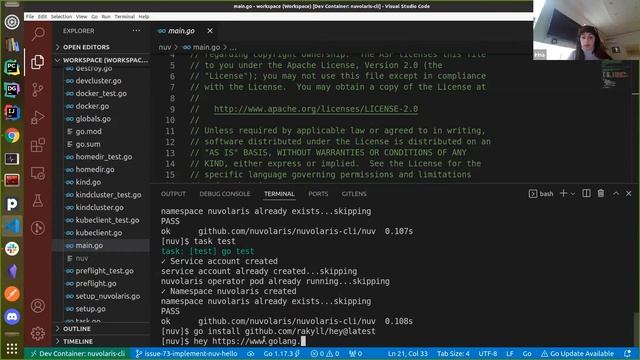This screenshot has height=360, width=640.
Task: Launch Google Chrome from the dock
Action: pyautogui.click(x=12, y=136)
